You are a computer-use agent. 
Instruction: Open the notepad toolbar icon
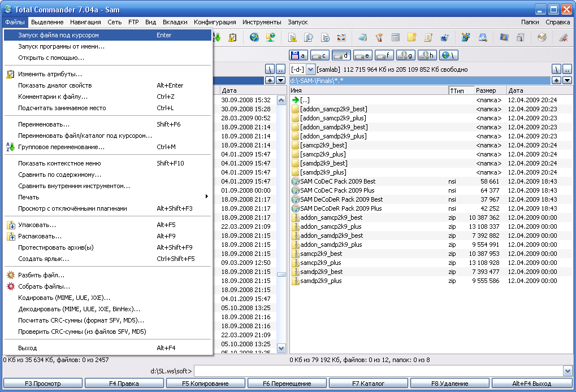coord(362,37)
